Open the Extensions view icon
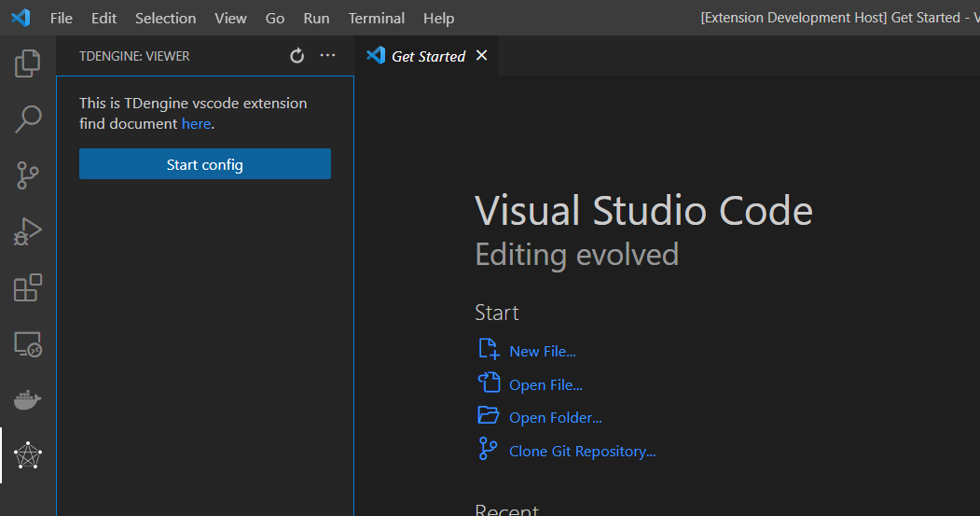980x516 pixels. [x=28, y=287]
